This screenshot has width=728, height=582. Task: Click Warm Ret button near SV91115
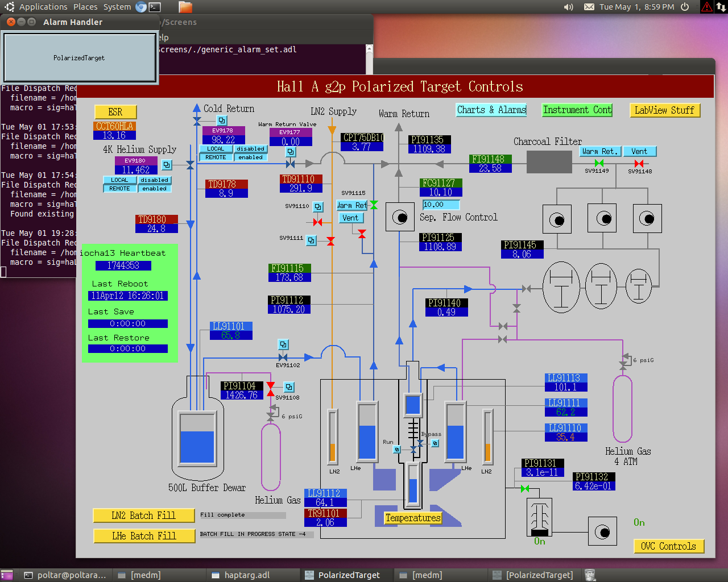(x=352, y=205)
